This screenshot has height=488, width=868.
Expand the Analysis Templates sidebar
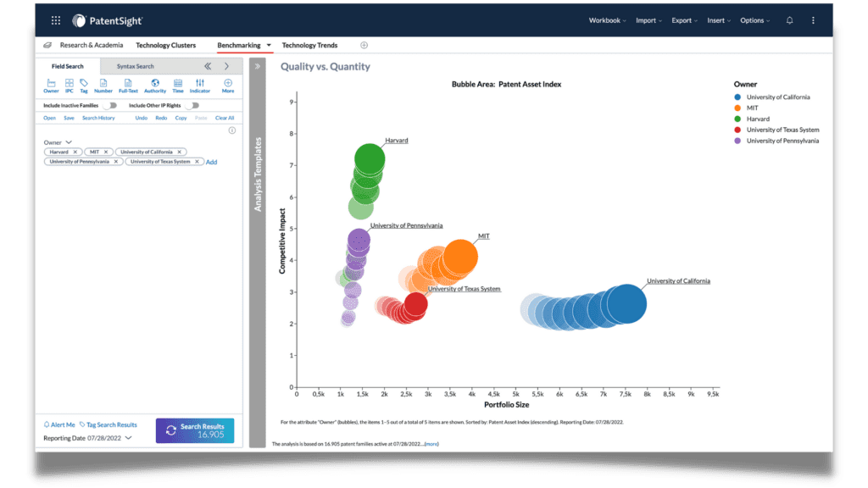[x=258, y=66]
